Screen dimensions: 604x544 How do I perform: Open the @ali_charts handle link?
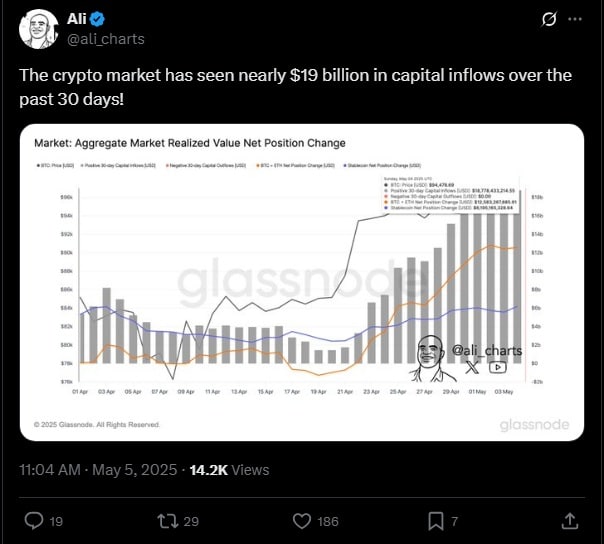pos(105,39)
